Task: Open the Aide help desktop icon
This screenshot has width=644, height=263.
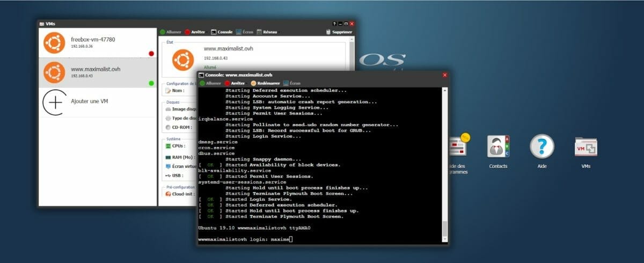Action: pyautogui.click(x=541, y=147)
